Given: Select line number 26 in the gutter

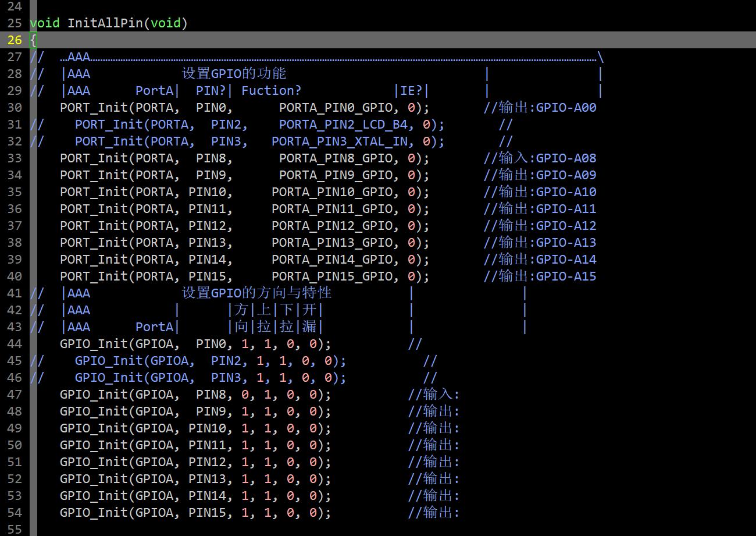Looking at the screenshot, I should [x=14, y=40].
